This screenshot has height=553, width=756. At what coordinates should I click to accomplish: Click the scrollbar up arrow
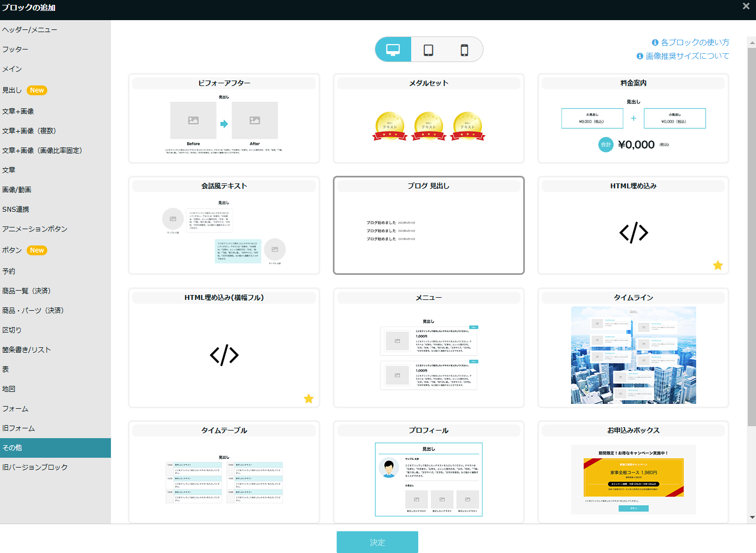click(752, 42)
